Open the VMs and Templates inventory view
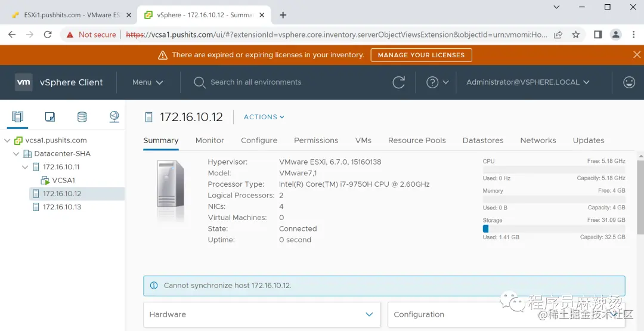Image resolution: width=644 pixels, height=331 pixels. 49,117
